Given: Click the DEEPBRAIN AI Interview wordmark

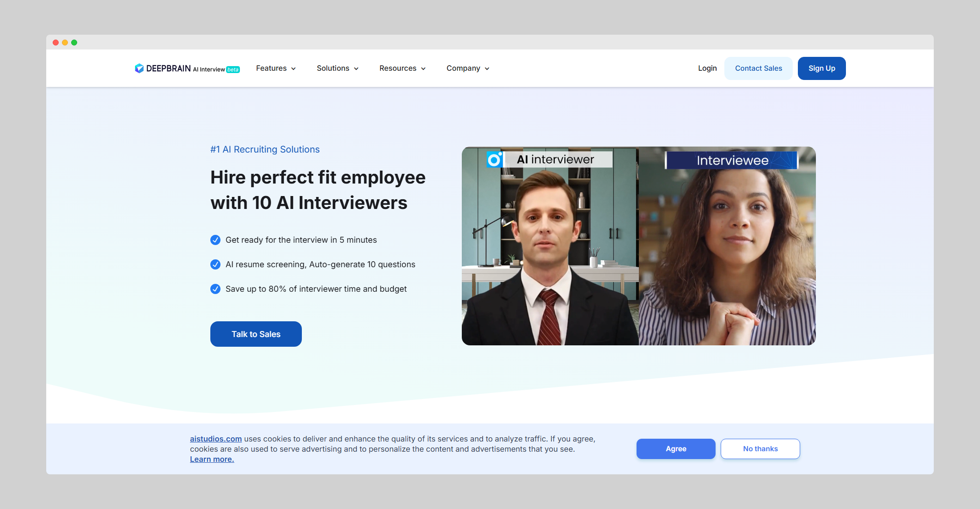Looking at the screenshot, I should click(186, 69).
